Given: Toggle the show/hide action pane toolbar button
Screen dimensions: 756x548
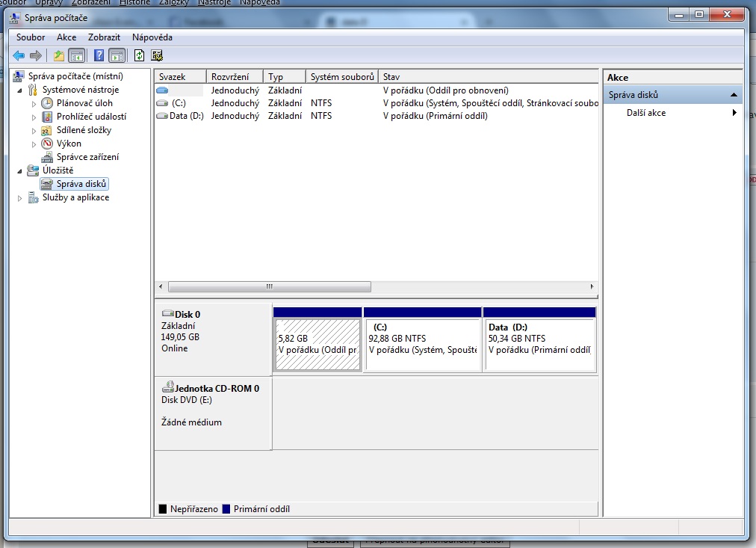Looking at the screenshot, I should pyautogui.click(x=117, y=55).
